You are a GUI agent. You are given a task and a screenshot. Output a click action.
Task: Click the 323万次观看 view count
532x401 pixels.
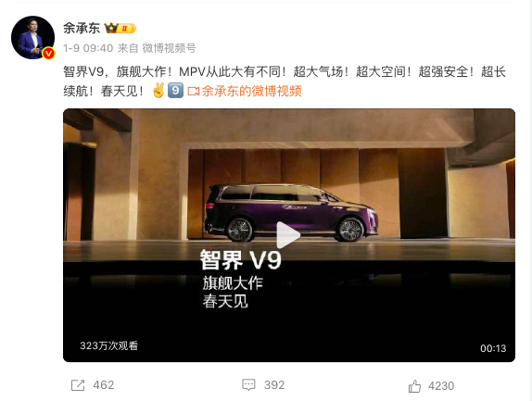tap(109, 345)
